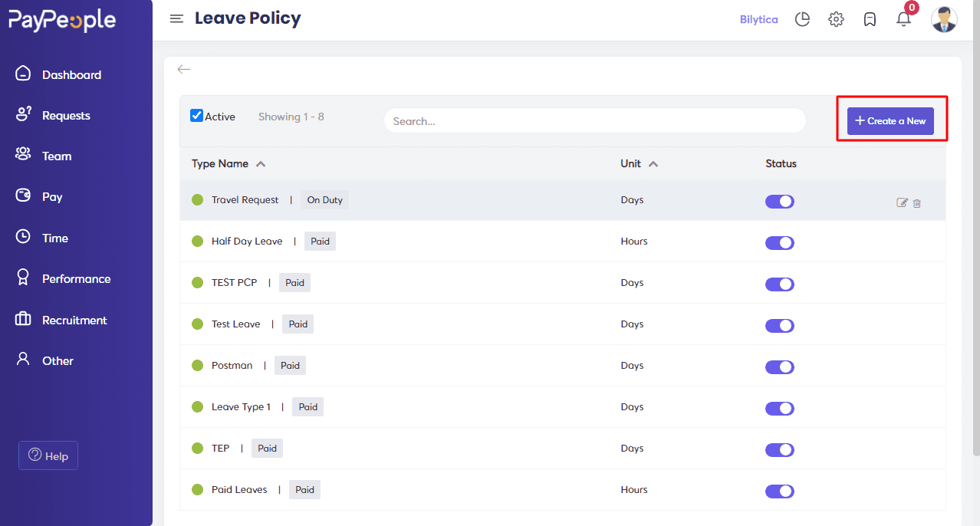This screenshot has height=526, width=980.
Task: Click the Half Day Leave name
Action: (x=247, y=242)
